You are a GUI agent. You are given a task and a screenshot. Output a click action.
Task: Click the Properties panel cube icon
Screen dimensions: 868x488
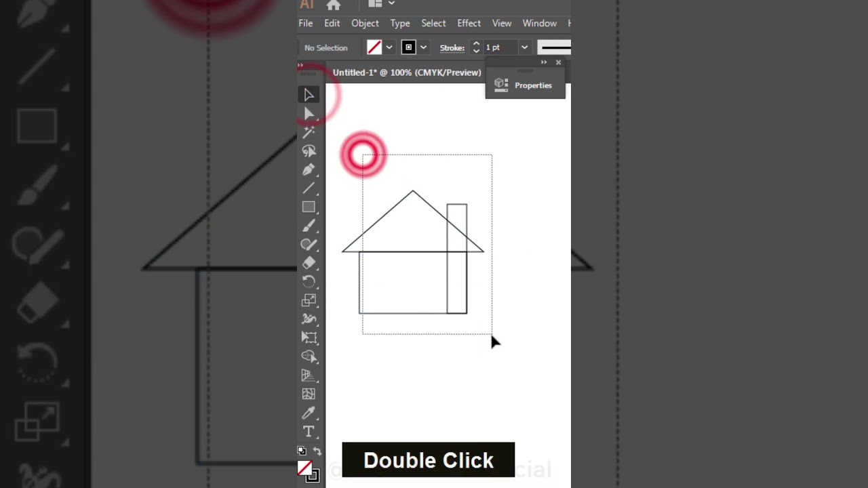(501, 85)
